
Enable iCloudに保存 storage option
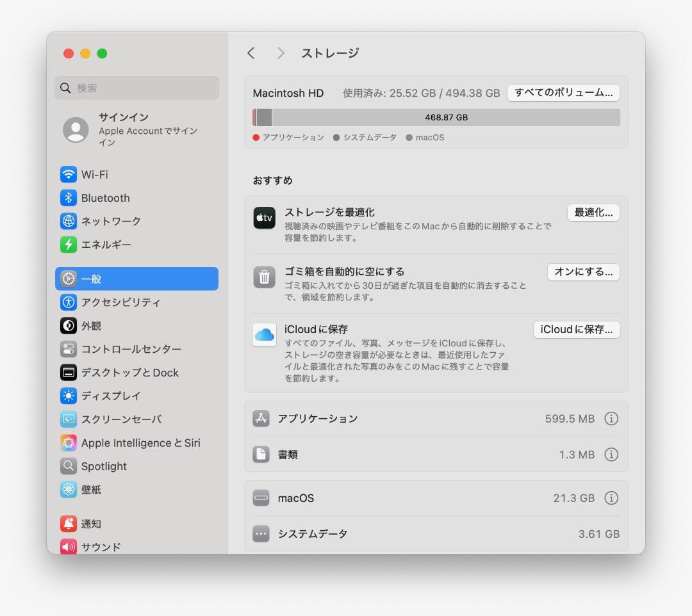(x=576, y=329)
